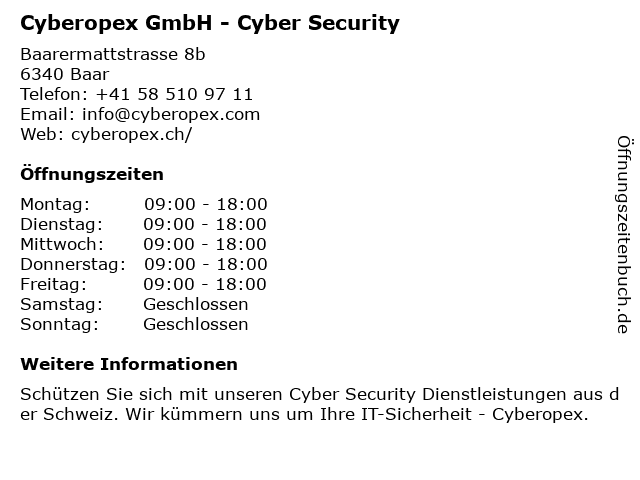
Task: Click the Mittwoch day label
Action: tap(62, 244)
